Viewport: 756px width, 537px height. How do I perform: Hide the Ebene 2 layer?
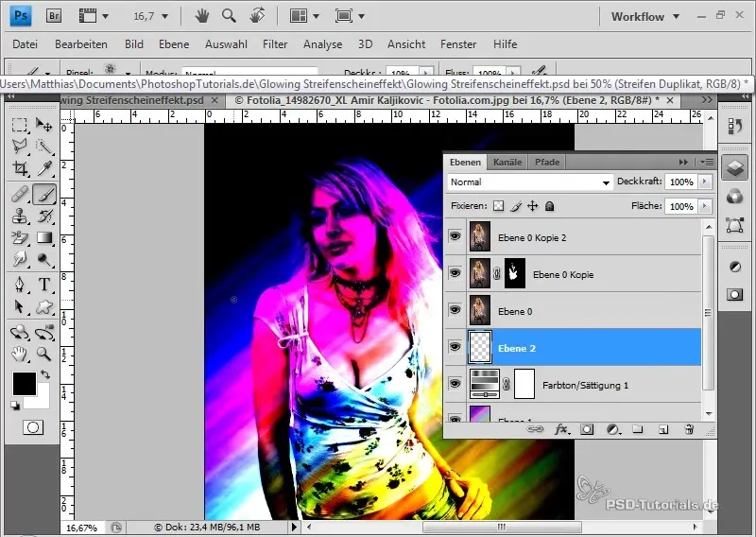(455, 347)
